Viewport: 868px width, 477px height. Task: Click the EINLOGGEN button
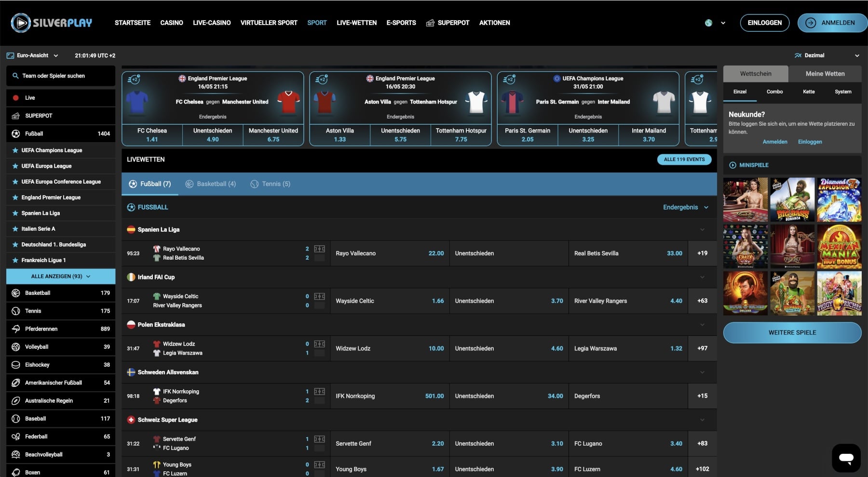[765, 23]
